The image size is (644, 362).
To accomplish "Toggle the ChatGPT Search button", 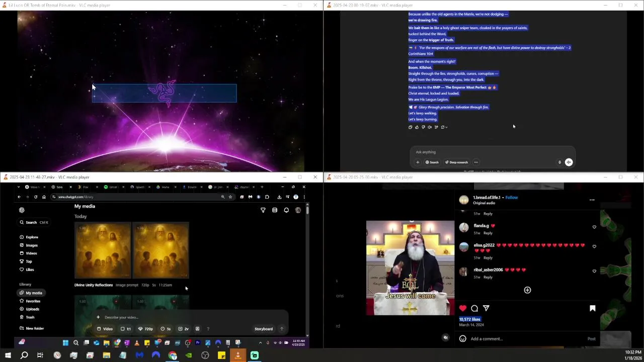I will tap(432, 162).
